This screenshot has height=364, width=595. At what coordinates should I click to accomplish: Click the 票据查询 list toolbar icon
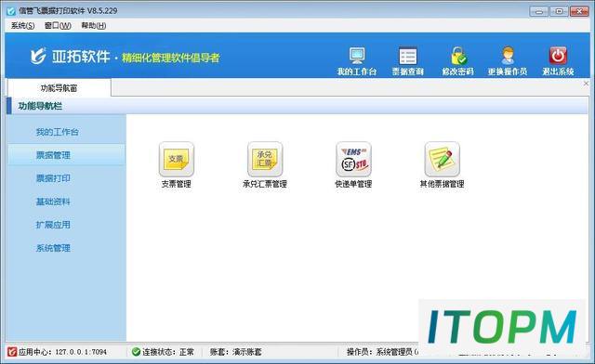[x=408, y=56]
